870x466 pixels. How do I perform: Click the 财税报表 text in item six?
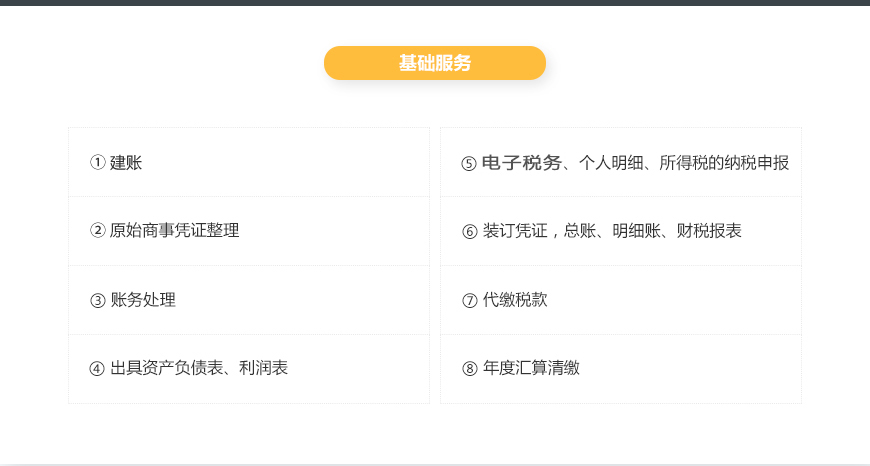click(709, 230)
